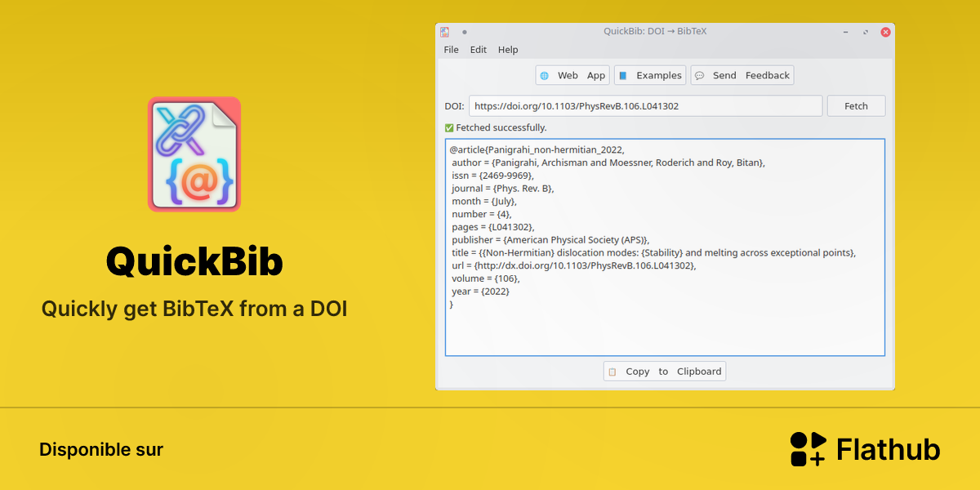Click the green checkmark status icon
This screenshot has width=980, height=490.
pyautogui.click(x=449, y=127)
